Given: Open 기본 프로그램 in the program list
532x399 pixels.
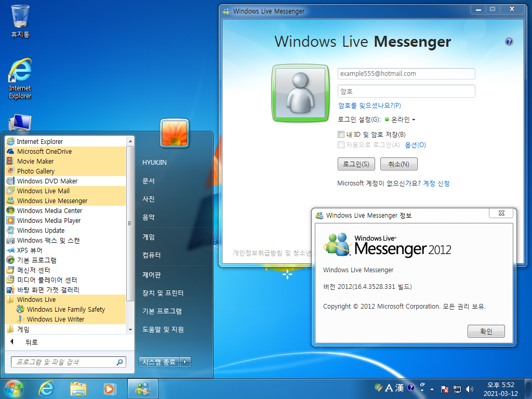Looking at the screenshot, I should pos(66,260).
